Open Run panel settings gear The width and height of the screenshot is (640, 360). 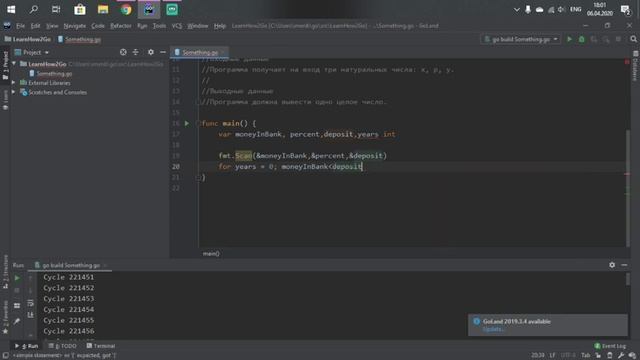[x=612, y=265]
